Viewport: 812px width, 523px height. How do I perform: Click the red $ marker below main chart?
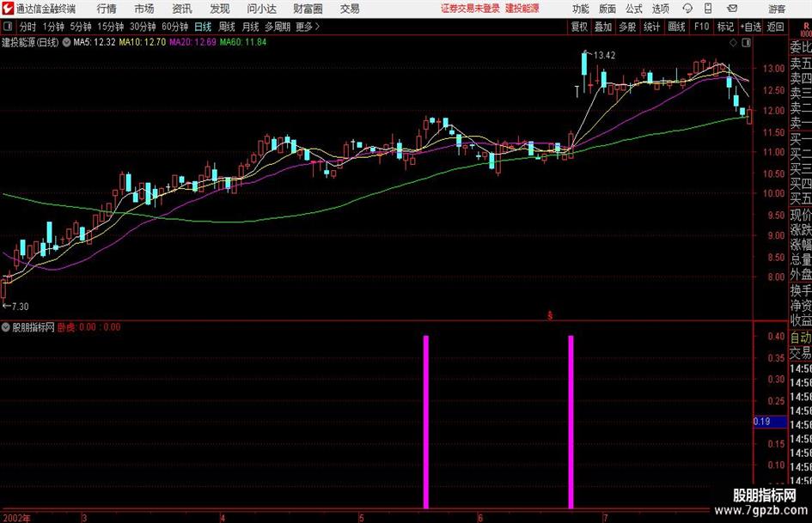coord(550,315)
